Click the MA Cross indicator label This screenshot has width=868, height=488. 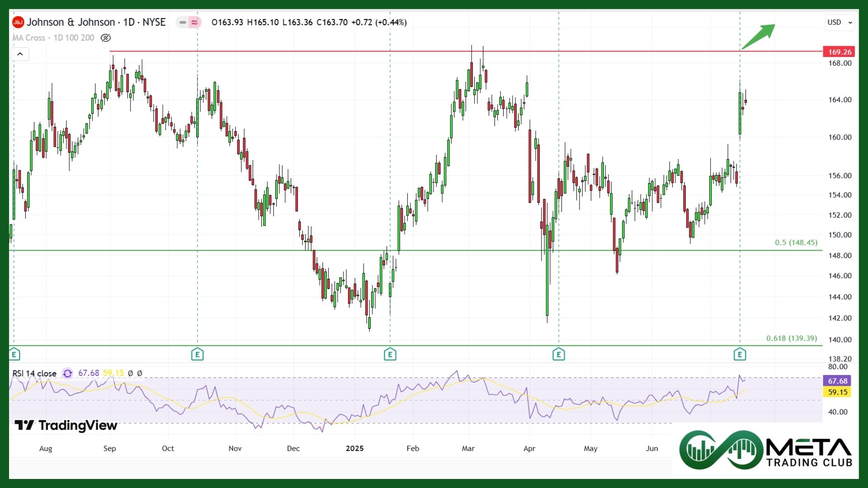pyautogui.click(x=29, y=38)
